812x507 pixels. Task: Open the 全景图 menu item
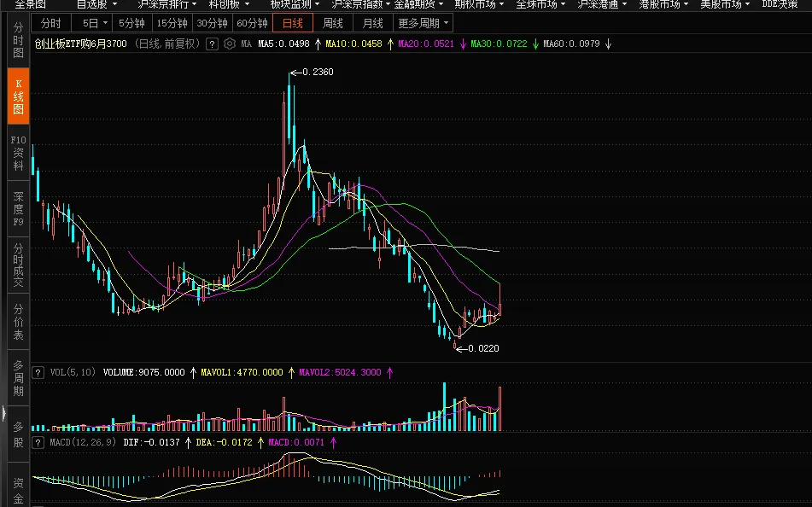point(30,4)
